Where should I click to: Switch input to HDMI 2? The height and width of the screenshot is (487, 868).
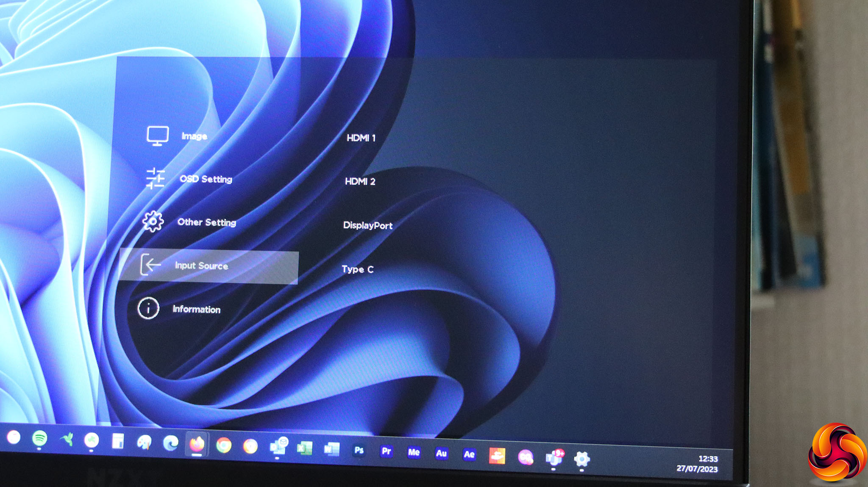[360, 182]
